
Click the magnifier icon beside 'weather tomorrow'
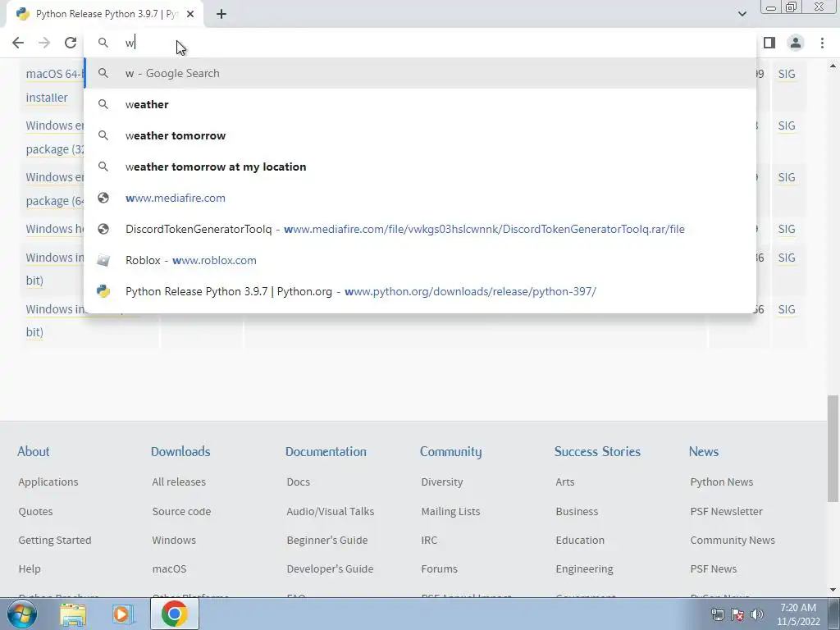tap(103, 135)
